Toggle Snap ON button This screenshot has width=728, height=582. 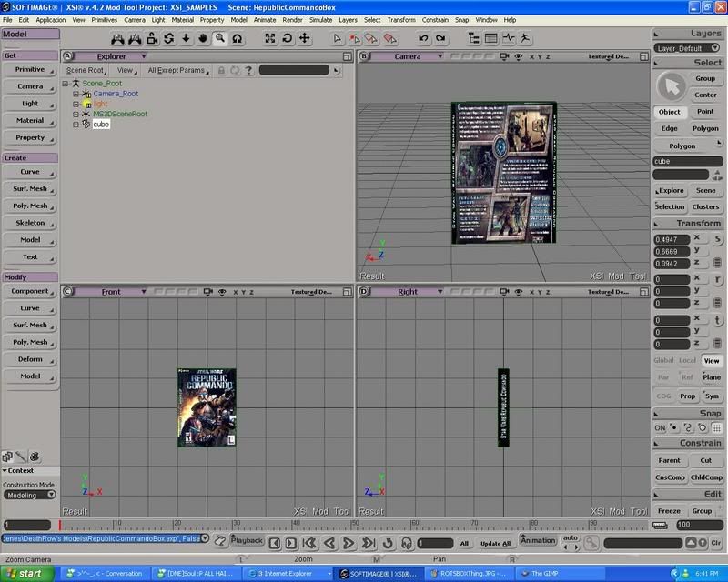coord(660,428)
